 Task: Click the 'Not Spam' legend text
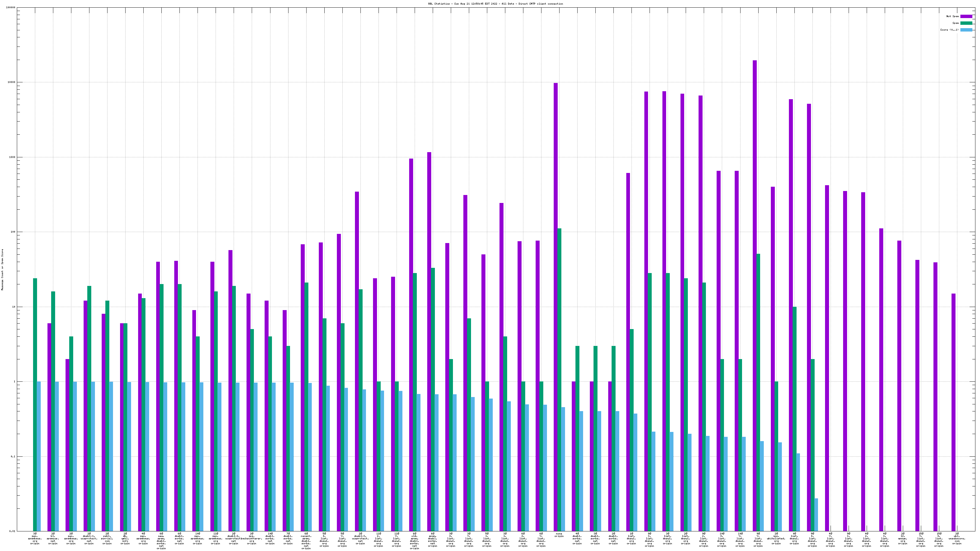pos(953,16)
